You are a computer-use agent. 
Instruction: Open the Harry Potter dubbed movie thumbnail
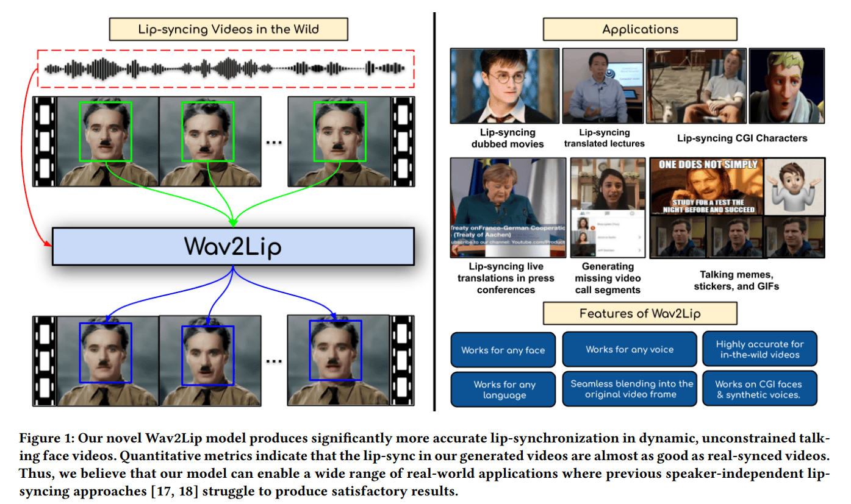pos(504,86)
